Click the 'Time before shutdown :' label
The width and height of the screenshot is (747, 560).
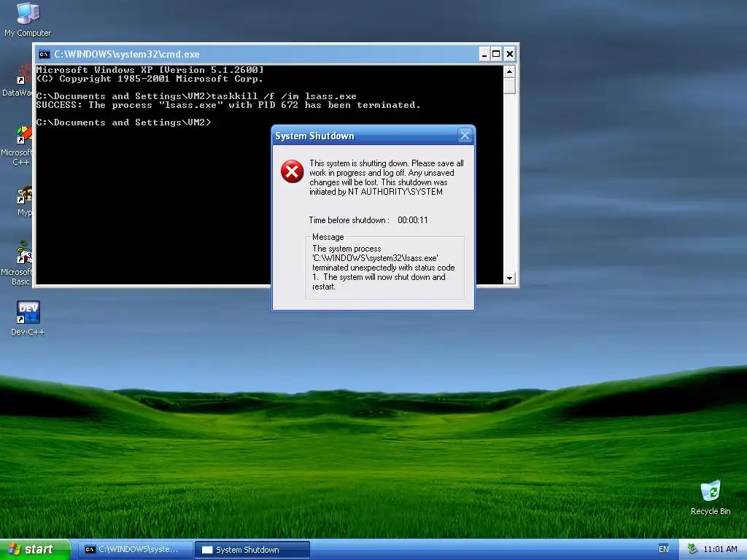tap(349, 220)
